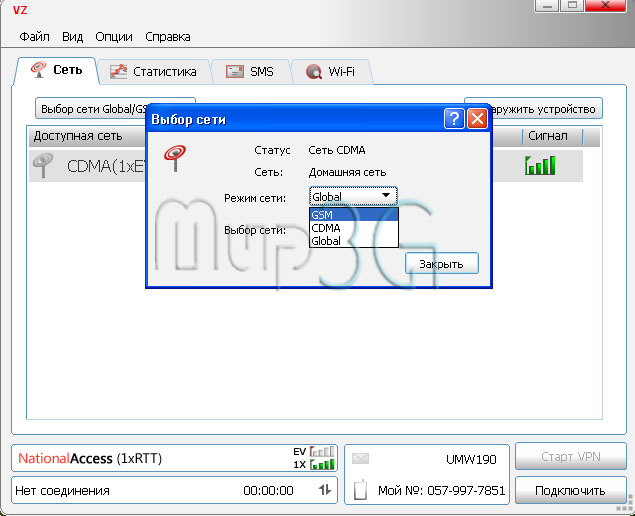Click the help question mark in dialog
This screenshot has height=516, width=635.
(x=454, y=119)
